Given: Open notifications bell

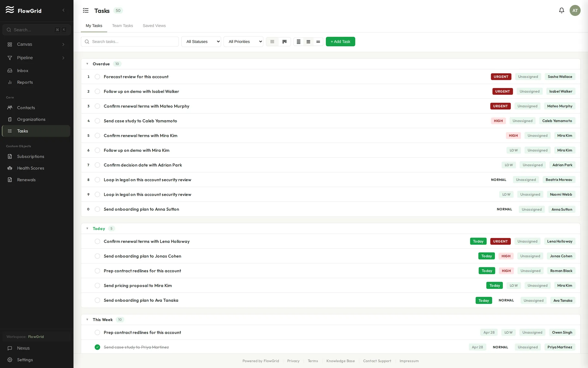Looking at the screenshot, I should pos(562,10).
